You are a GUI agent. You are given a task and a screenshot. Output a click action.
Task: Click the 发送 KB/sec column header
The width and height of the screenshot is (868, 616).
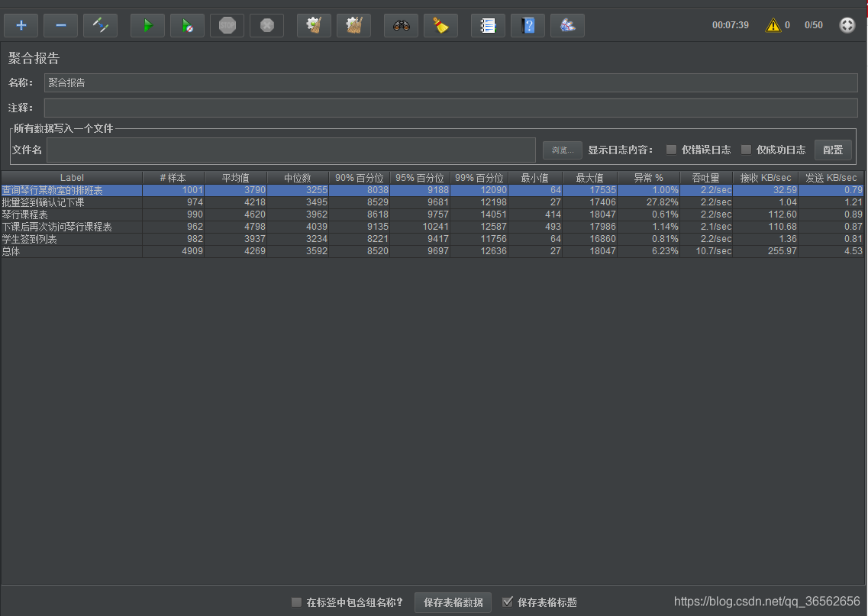(x=831, y=178)
